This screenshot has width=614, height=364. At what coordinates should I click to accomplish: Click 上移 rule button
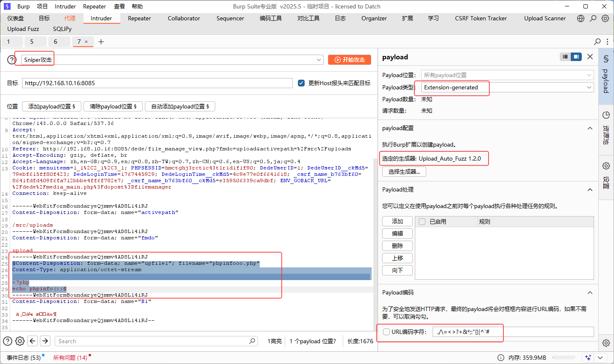[397, 258]
